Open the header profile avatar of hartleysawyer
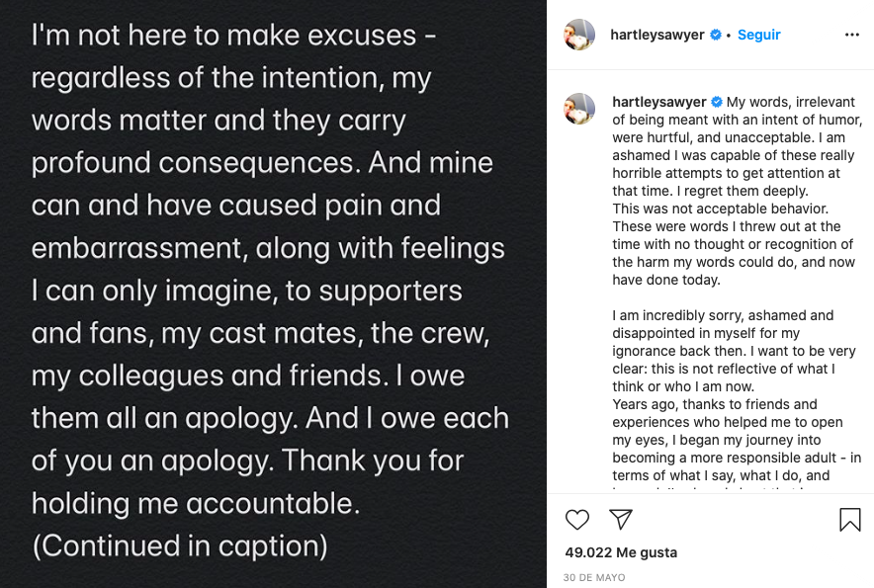The height and width of the screenshot is (588, 874). (579, 35)
